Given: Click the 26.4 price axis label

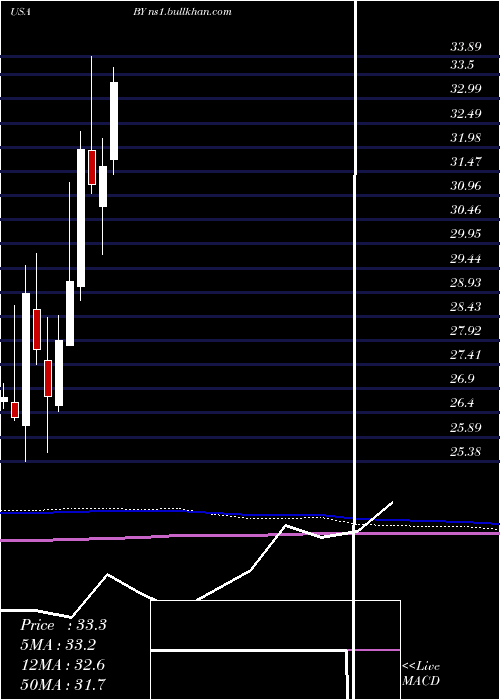Looking at the screenshot, I should [462, 403].
